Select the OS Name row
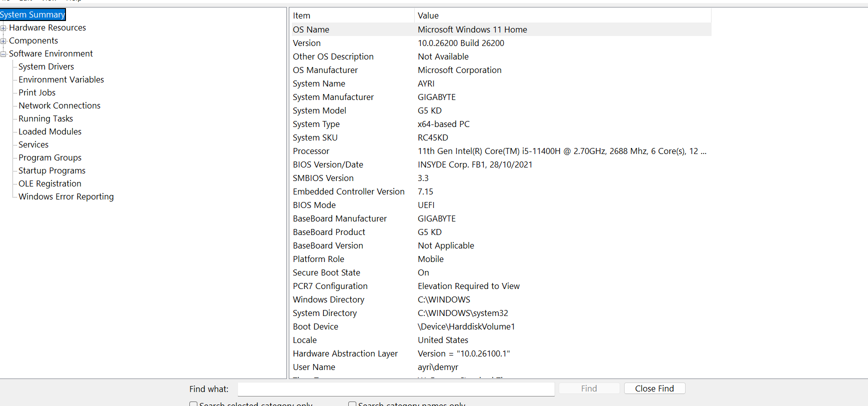 (501, 29)
